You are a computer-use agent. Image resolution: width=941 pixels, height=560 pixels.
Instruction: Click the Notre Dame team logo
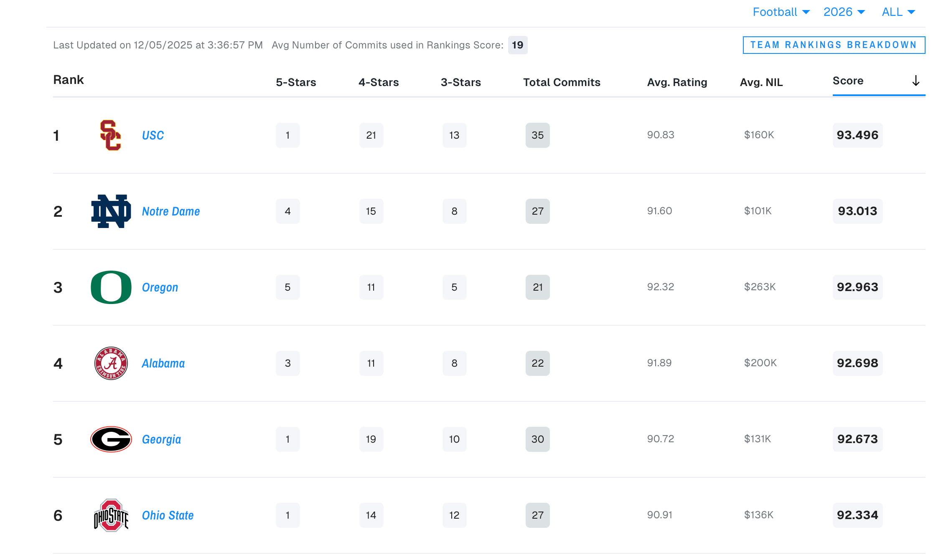pos(111,211)
